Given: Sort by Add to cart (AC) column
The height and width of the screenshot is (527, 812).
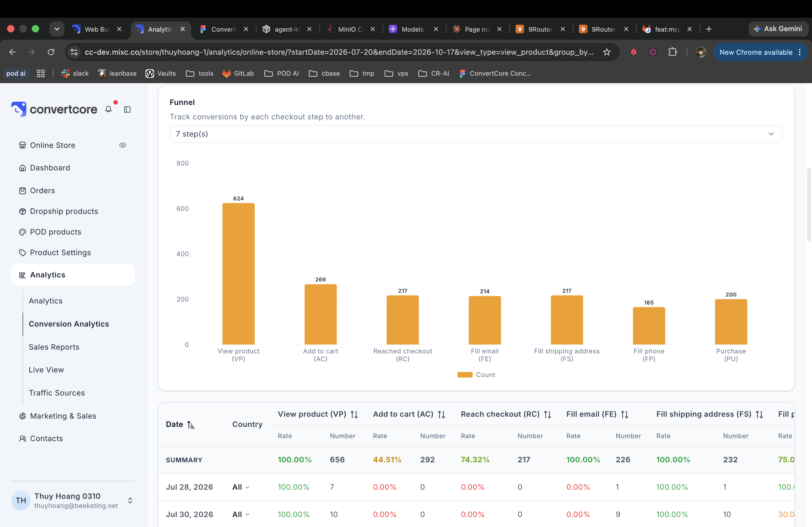Looking at the screenshot, I should click(x=441, y=414).
